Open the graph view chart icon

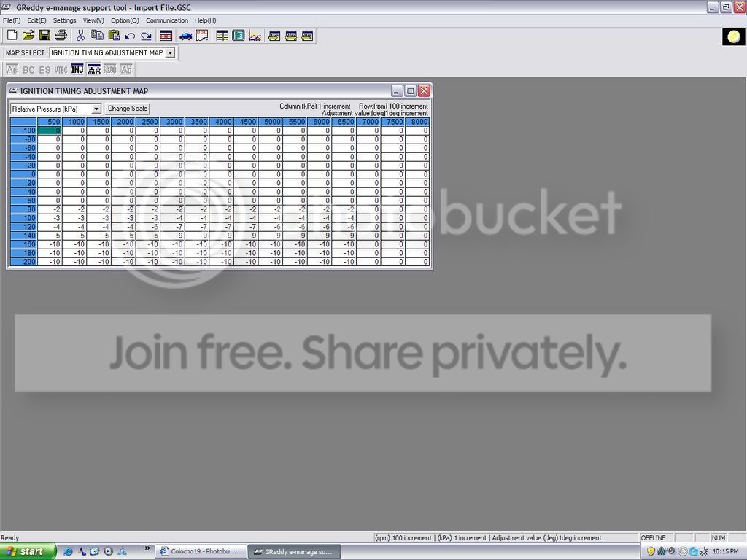click(x=255, y=35)
